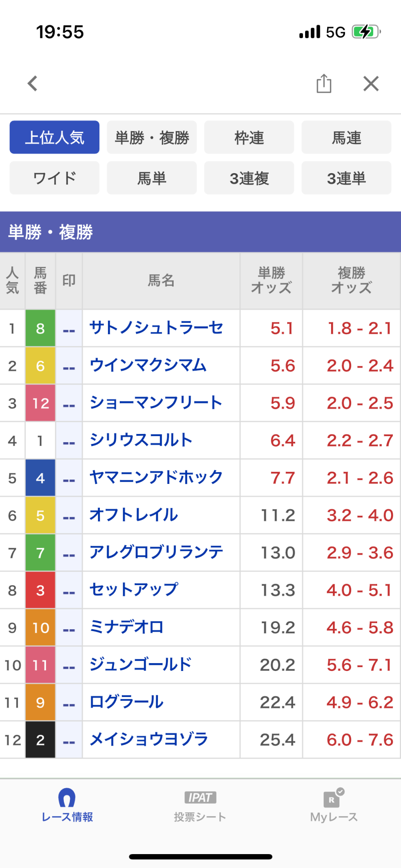Viewport: 401px width, 868px height.
Task: Switch to the 単勝・複勝 tab
Action: pos(152,138)
